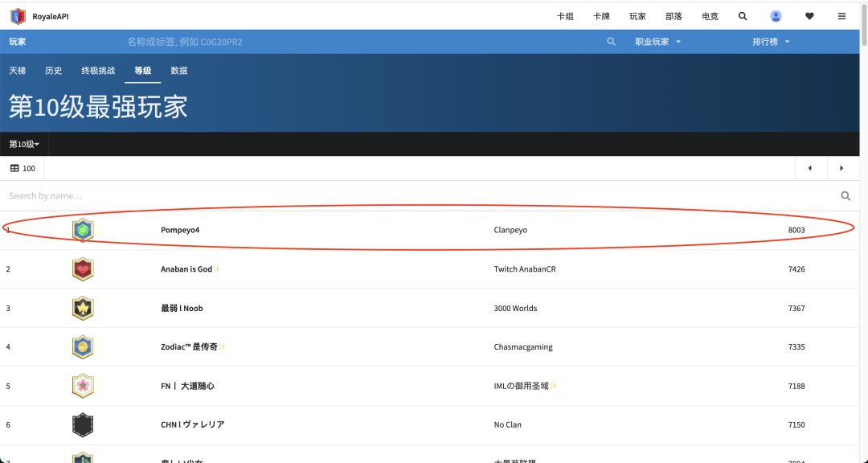Click the trophy value 7426
The width and height of the screenshot is (868, 463).
796,269
